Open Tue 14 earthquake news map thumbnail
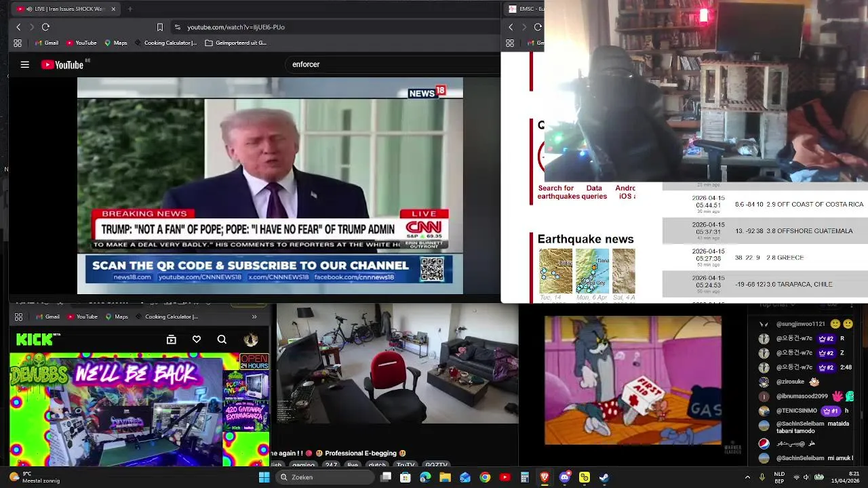 pyautogui.click(x=555, y=271)
